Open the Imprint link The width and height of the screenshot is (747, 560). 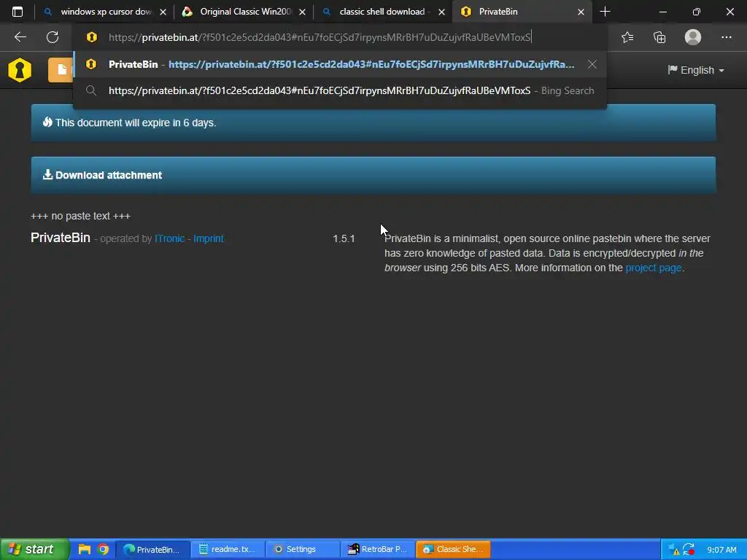[208, 238]
